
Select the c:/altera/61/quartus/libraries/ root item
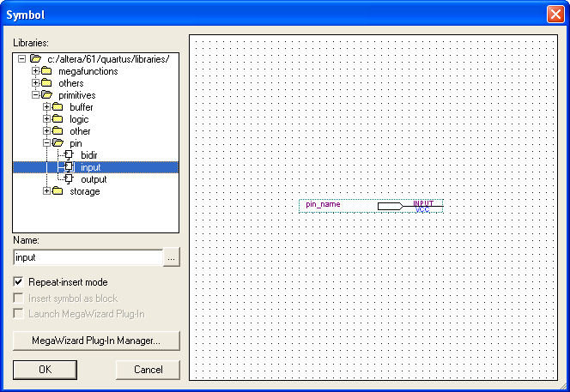[x=107, y=59]
